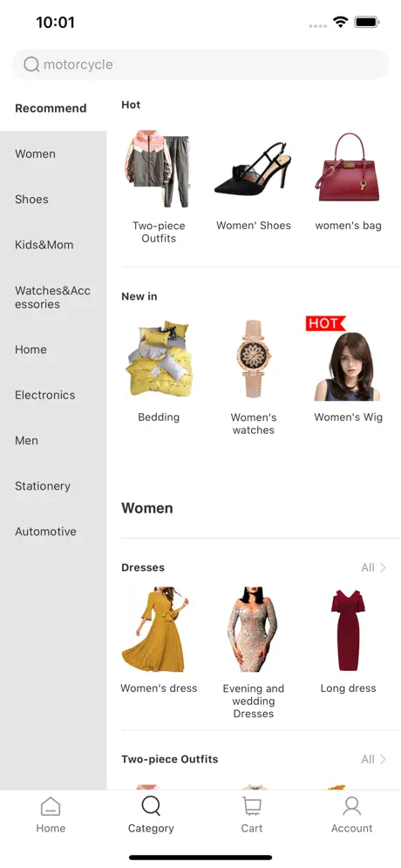The height and width of the screenshot is (868, 401).
Task: Tap the Category magnifier icon
Action: [x=151, y=806]
